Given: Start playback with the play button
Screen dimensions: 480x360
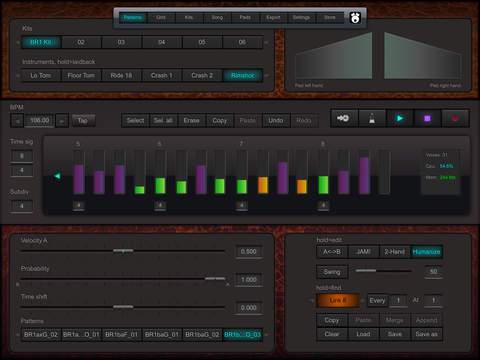Looking at the screenshot, I should pyautogui.click(x=399, y=118).
